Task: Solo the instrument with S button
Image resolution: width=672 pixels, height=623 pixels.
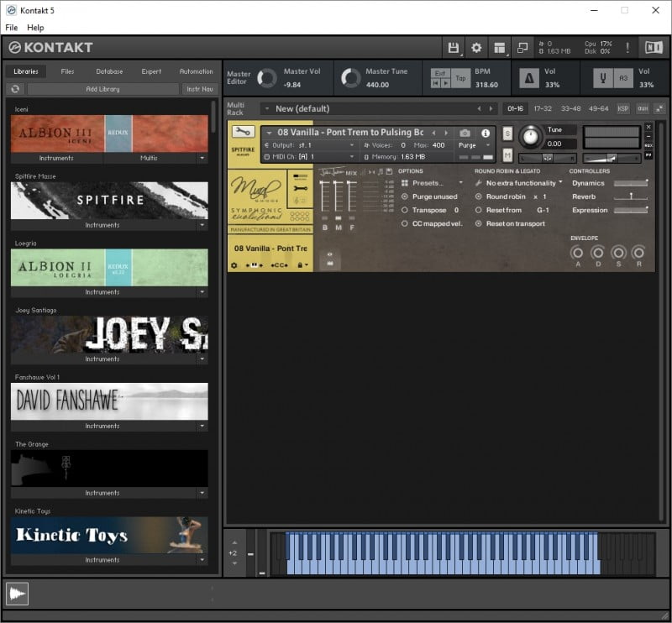Action: tap(507, 133)
